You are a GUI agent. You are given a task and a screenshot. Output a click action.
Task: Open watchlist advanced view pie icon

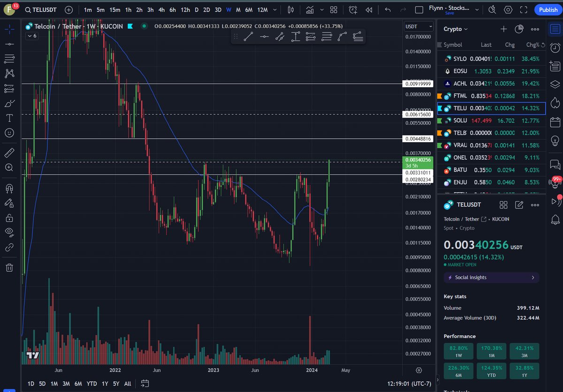tap(519, 29)
